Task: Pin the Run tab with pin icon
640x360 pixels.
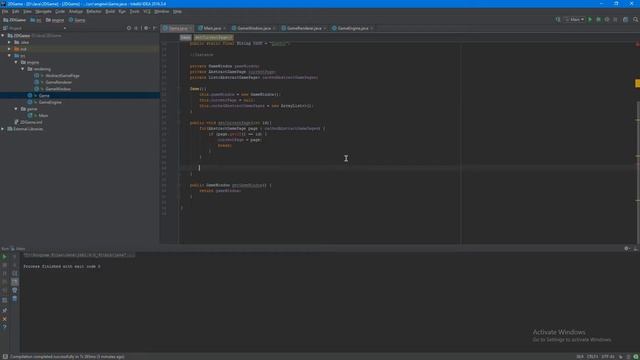Action: (x=4, y=311)
